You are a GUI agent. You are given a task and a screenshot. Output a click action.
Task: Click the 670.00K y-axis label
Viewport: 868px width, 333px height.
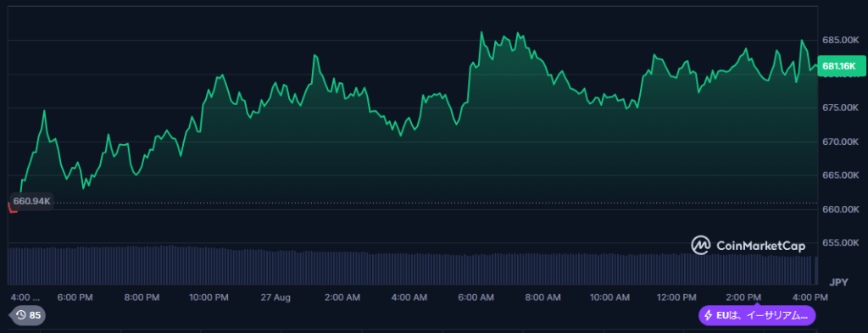(840, 142)
